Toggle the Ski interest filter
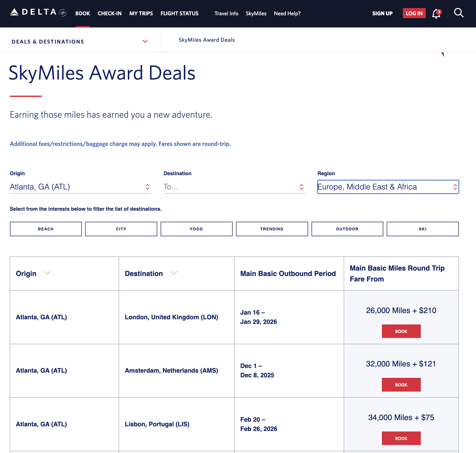This screenshot has width=476, height=453. tap(422, 229)
